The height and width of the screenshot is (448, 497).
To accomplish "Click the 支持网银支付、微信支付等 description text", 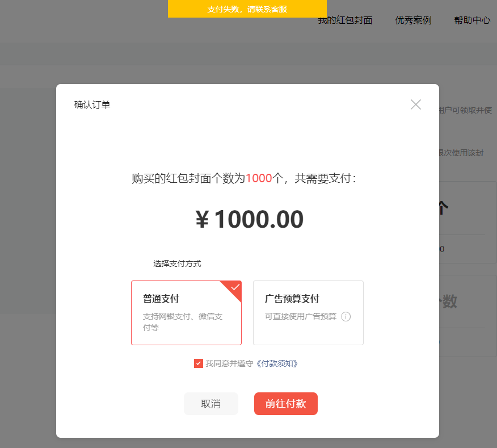I will point(183,322).
